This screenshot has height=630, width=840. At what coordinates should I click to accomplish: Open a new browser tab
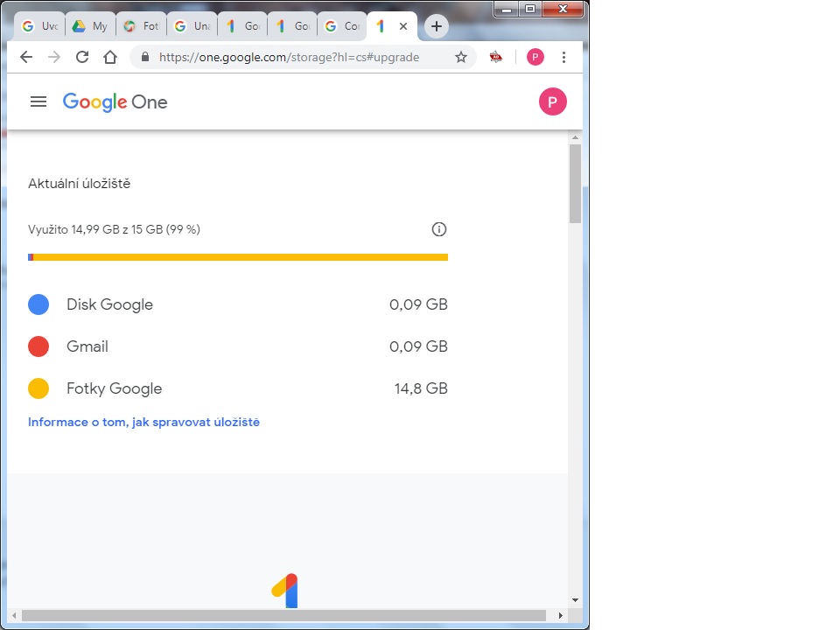pyautogui.click(x=437, y=25)
